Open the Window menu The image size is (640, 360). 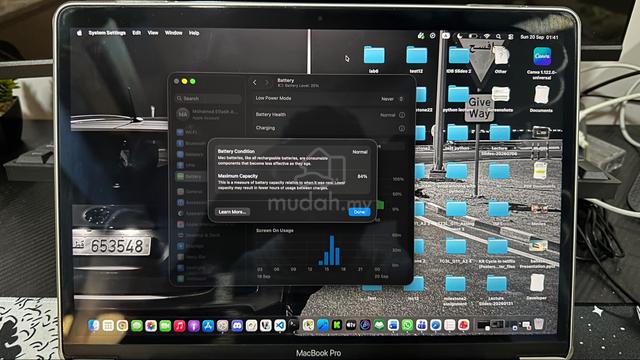[x=173, y=33]
